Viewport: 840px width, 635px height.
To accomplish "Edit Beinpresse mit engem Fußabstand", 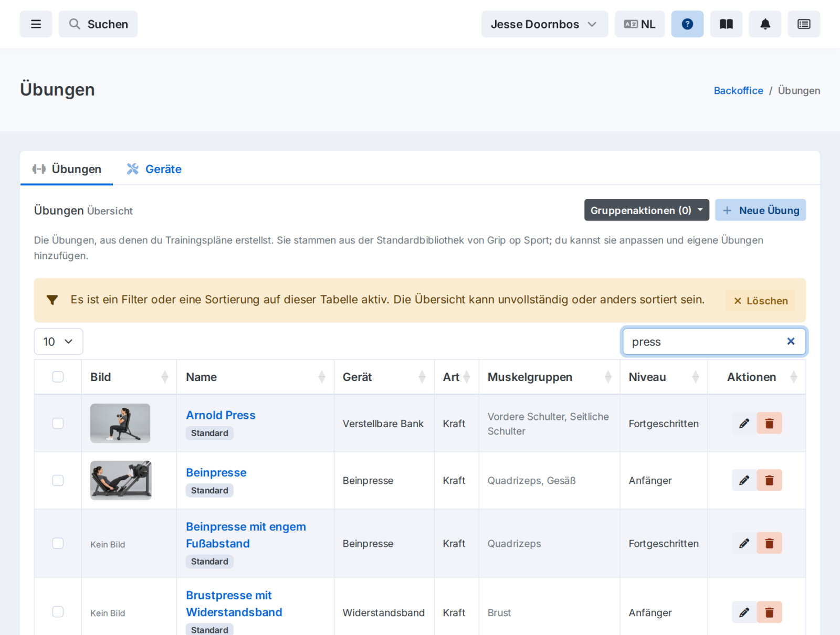I will (x=744, y=543).
